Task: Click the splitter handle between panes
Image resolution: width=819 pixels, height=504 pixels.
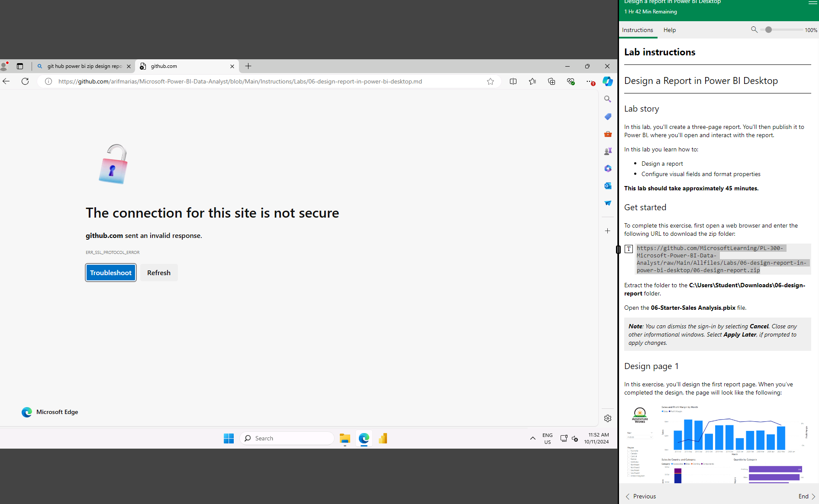Action: 618,249
